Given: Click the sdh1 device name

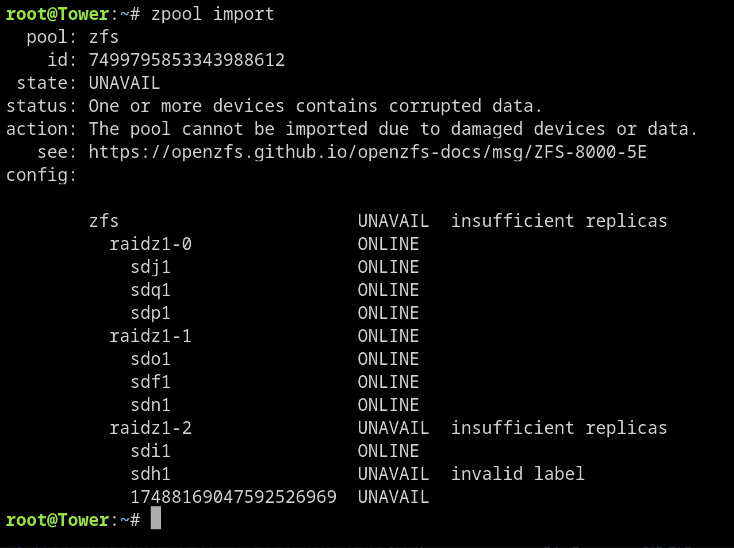Looking at the screenshot, I should pyautogui.click(x=150, y=474).
